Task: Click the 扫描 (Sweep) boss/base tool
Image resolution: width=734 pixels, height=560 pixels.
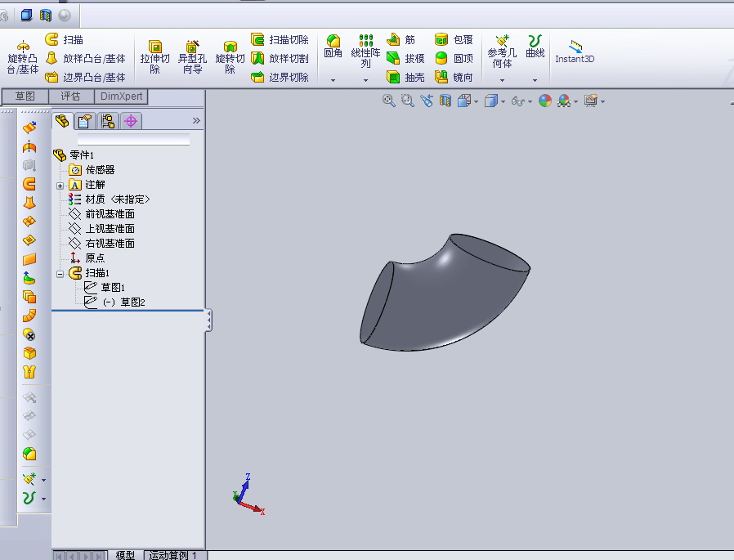Action: tap(64, 40)
